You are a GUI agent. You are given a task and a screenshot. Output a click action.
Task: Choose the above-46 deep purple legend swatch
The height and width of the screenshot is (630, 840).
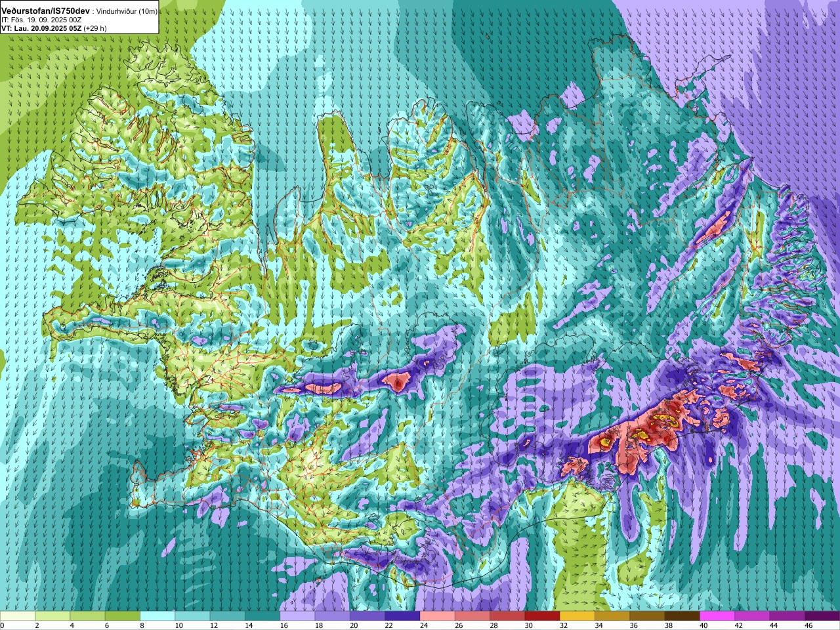click(822, 616)
